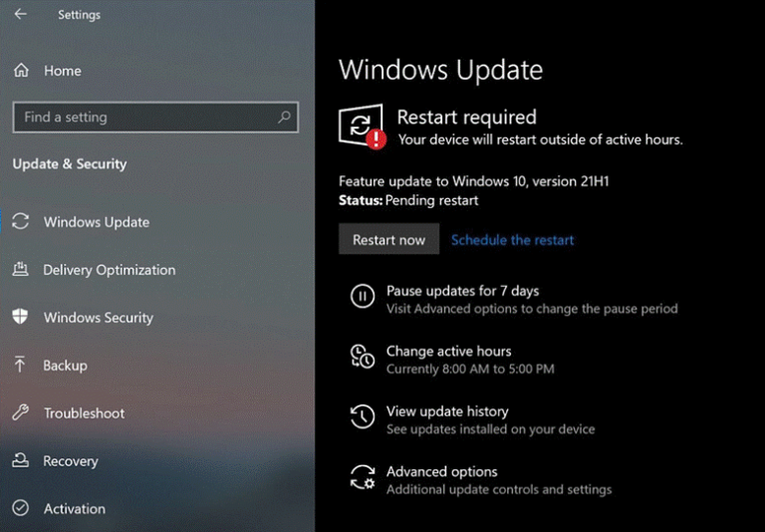
Task: Open Activation settings
Action: click(75, 509)
